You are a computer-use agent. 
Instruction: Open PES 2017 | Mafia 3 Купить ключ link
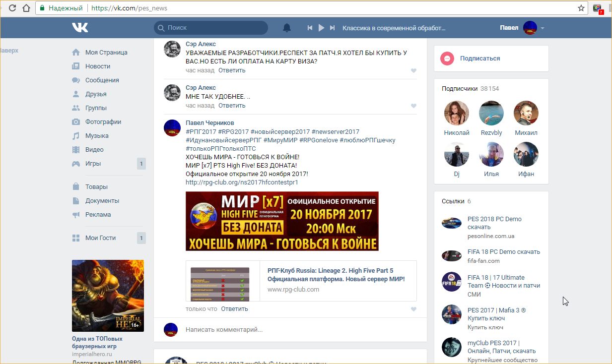pyautogui.click(x=496, y=314)
